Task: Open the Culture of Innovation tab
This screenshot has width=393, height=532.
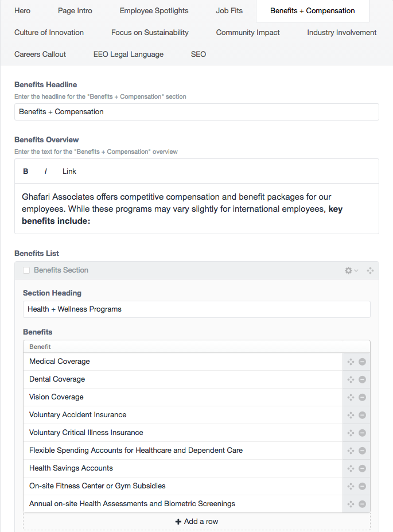Action: click(49, 33)
